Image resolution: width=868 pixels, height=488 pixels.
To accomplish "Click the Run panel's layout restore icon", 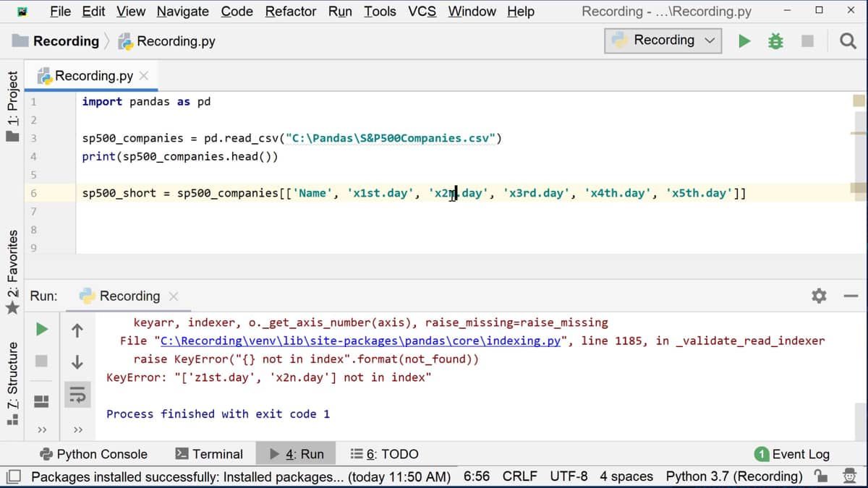I will (42, 400).
